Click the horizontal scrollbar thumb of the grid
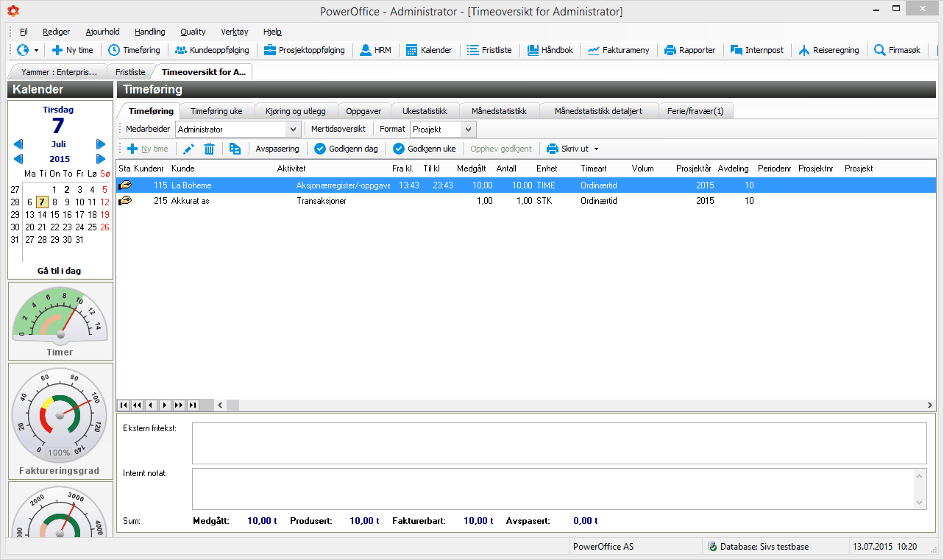This screenshot has width=944, height=560. (233, 405)
